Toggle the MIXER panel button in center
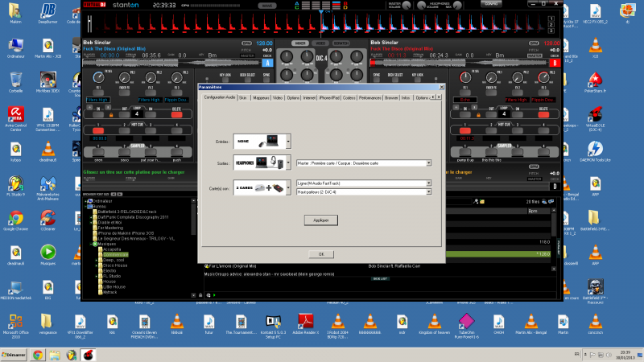The height and width of the screenshot is (362, 644). coord(300,42)
